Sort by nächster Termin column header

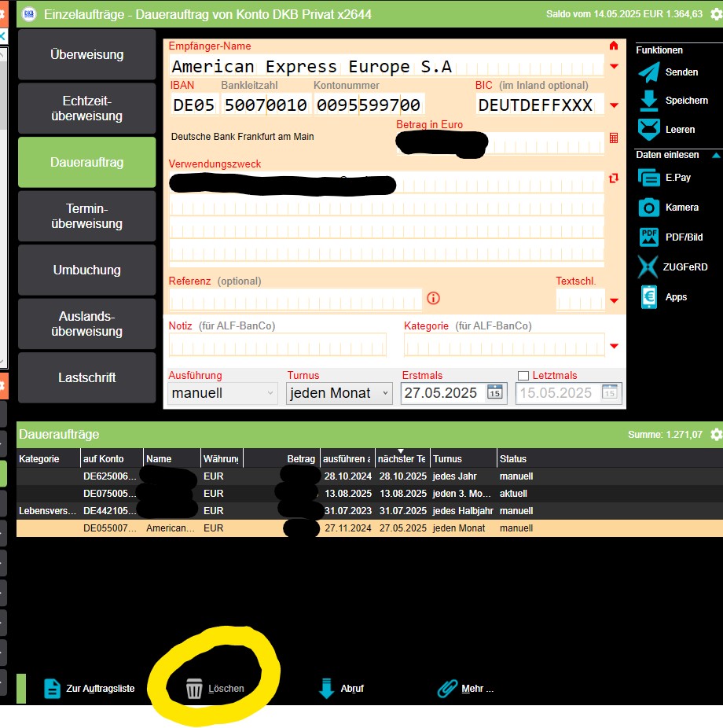click(x=402, y=458)
